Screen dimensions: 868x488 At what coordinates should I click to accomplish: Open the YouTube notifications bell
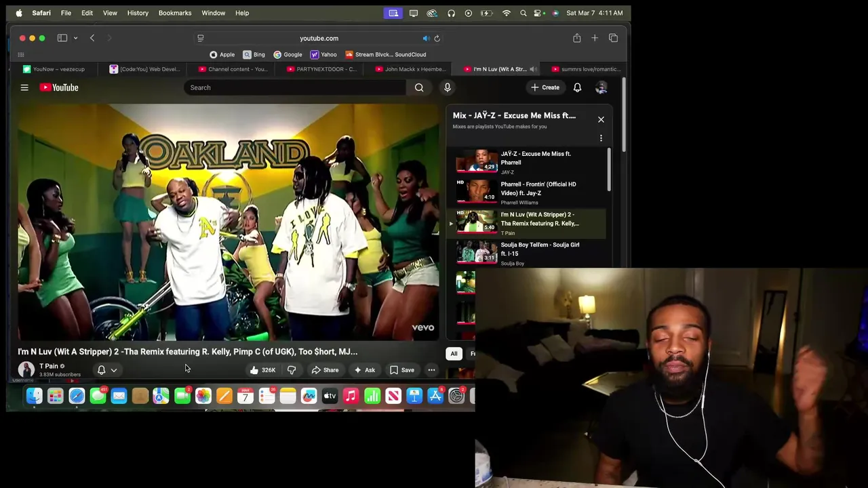(577, 87)
